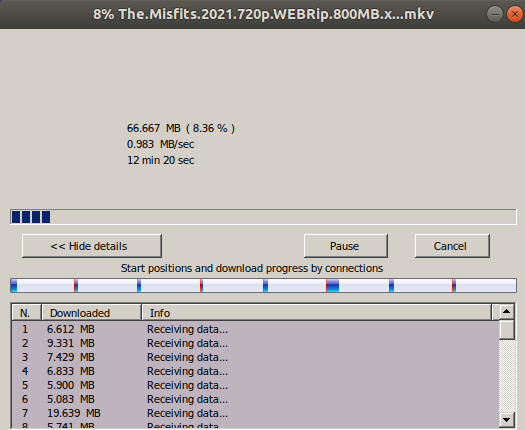Click the Pause download button
Viewport: 525px width, 430px height.
[346, 246]
